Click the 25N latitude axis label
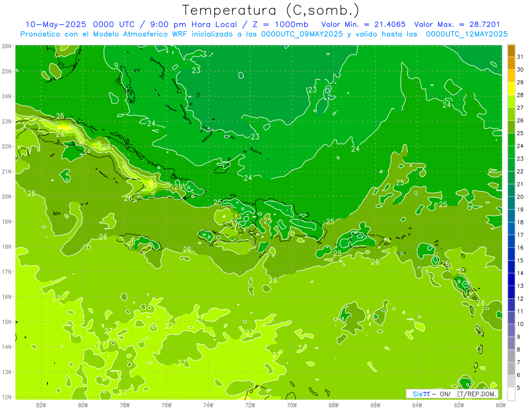The height and width of the screenshot is (411, 532). [x=7, y=71]
